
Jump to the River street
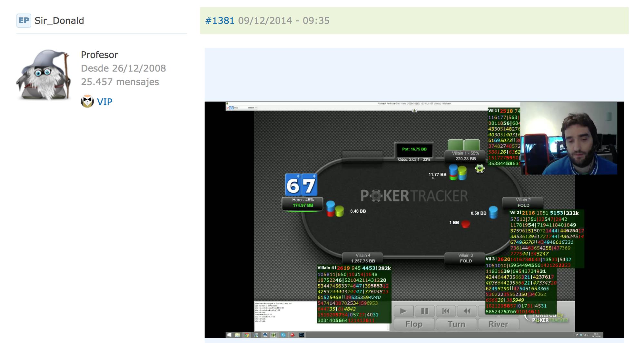click(x=498, y=324)
